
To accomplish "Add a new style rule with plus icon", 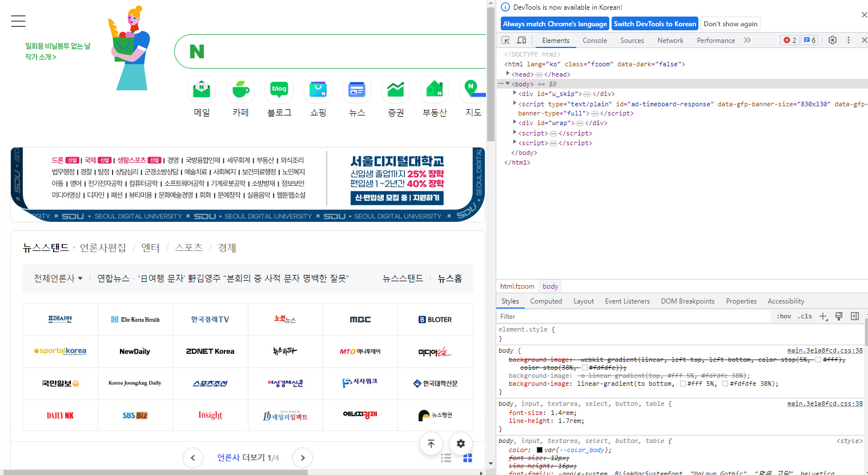I will point(823,316).
